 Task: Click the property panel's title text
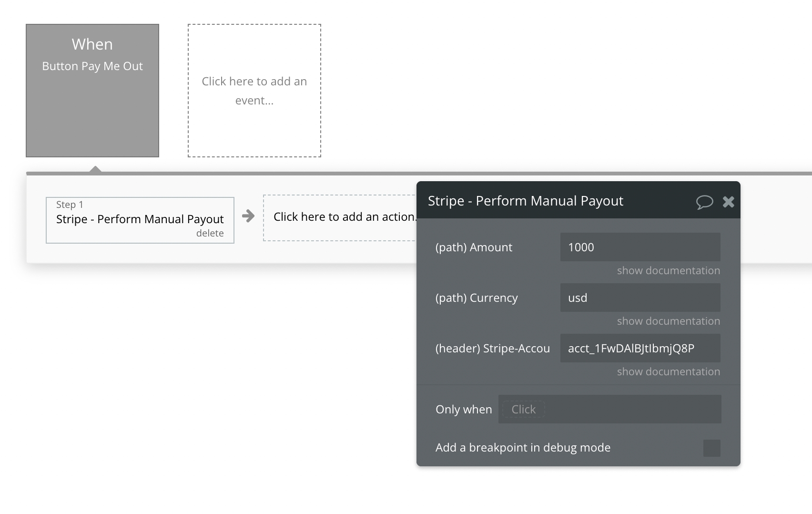click(x=525, y=201)
